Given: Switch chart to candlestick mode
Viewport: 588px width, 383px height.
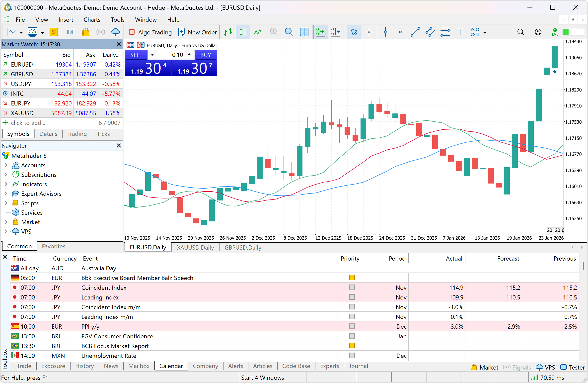Looking at the screenshot, I should pos(243,32).
